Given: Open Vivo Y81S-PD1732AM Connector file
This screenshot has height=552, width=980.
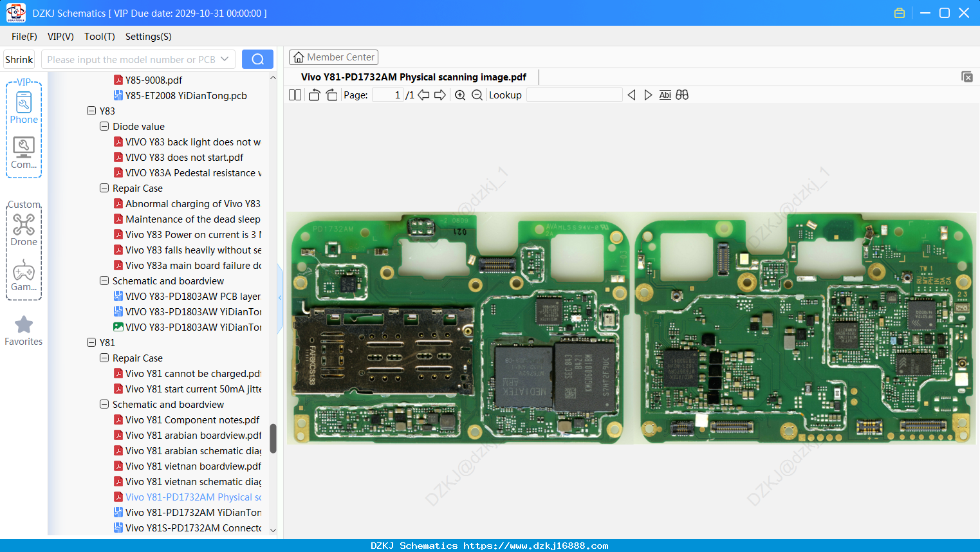Looking at the screenshot, I should click(188, 528).
